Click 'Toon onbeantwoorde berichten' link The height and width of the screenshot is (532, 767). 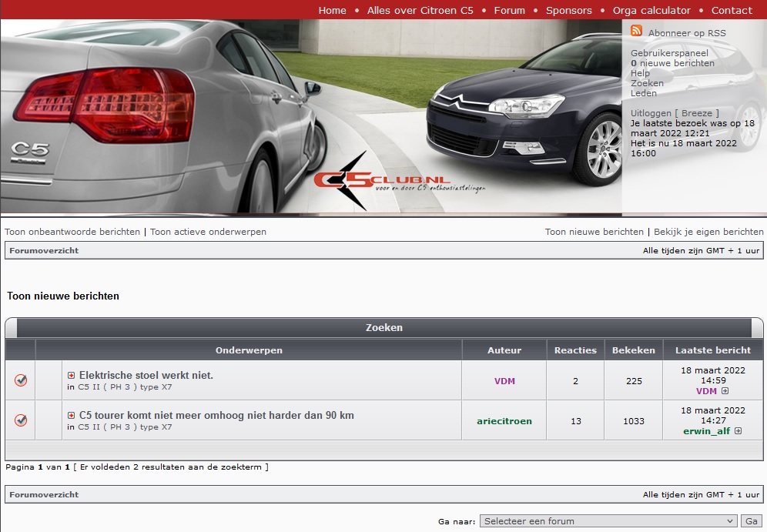[x=72, y=232]
